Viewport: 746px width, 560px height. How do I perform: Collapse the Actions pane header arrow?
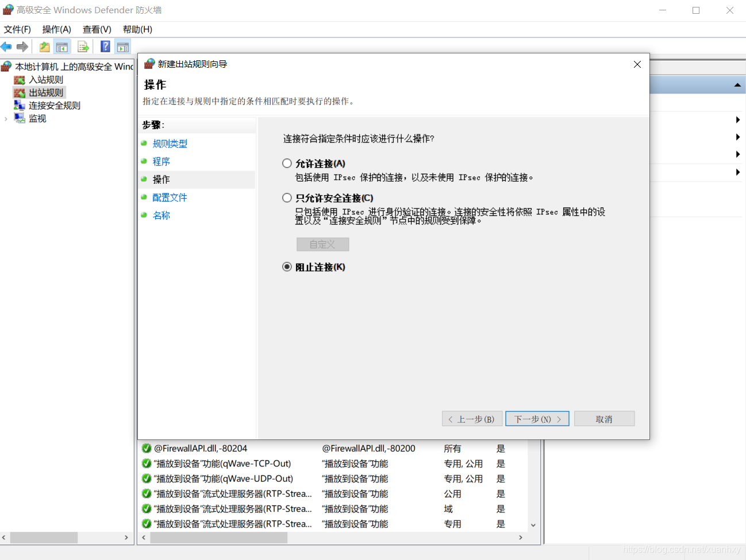[737, 86]
